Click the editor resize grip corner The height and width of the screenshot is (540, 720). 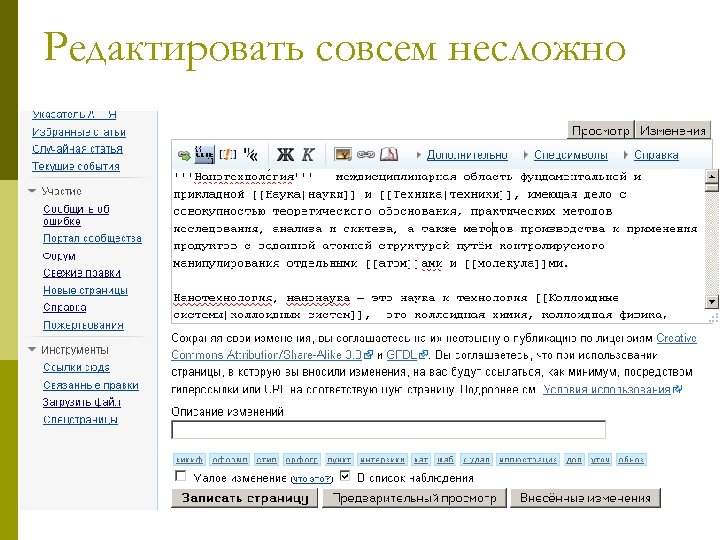[x=713, y=318]
